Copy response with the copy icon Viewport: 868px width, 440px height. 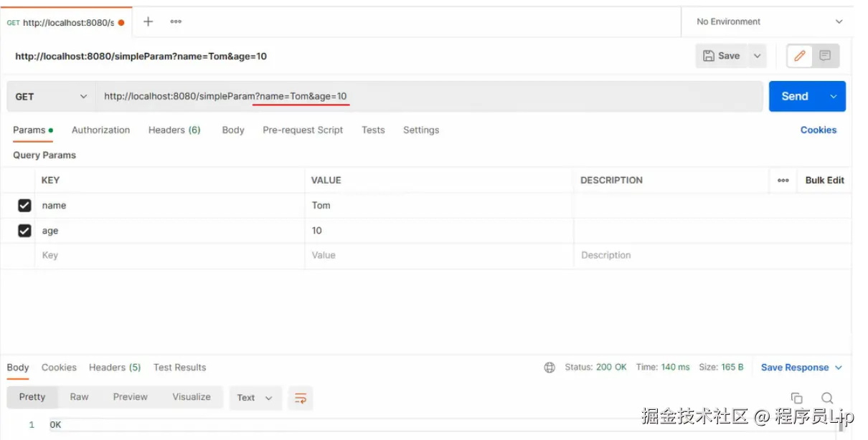tap(796, 398)
